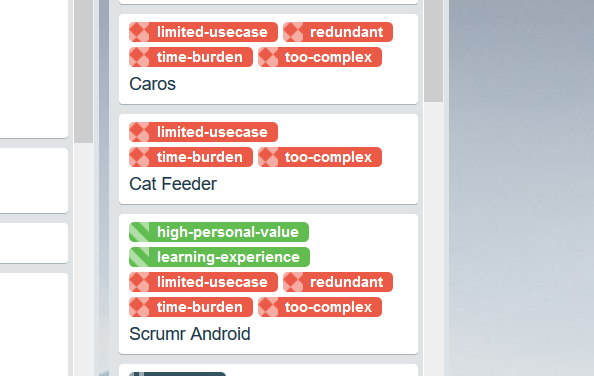Click checkered pattern icon on Cat Feeder limited-usecase
Viewport: 594px width, 376px height.
click(139, 132)
